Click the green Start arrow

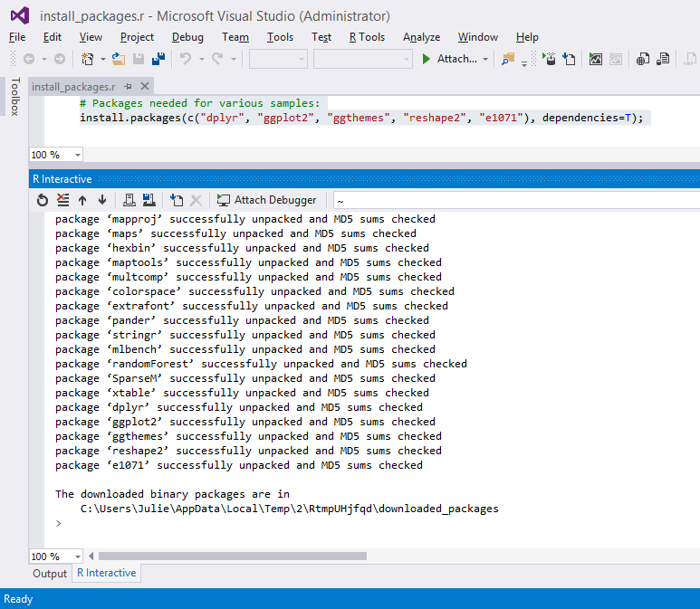(x=426, y=59)
